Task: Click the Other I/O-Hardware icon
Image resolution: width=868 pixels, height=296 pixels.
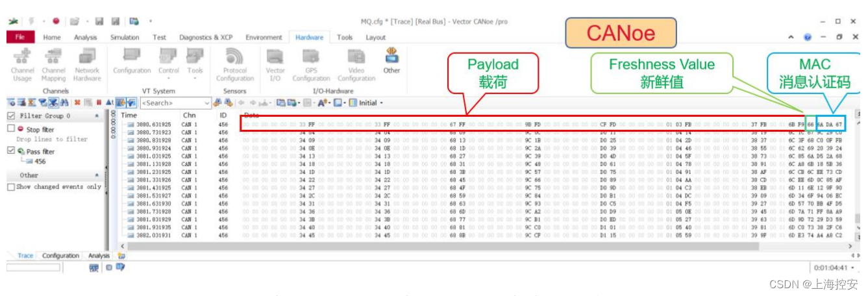Action: (x=391, y=61)
